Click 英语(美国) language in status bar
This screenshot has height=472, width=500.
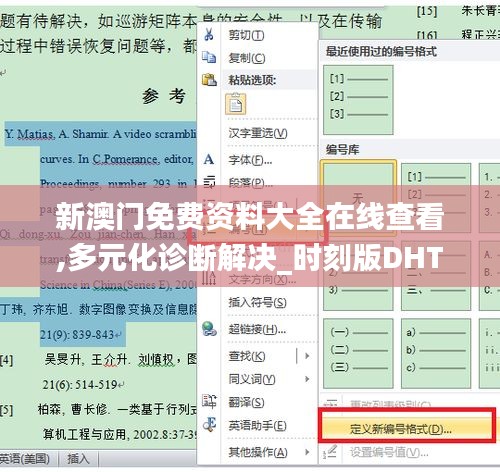click(24, 459)
